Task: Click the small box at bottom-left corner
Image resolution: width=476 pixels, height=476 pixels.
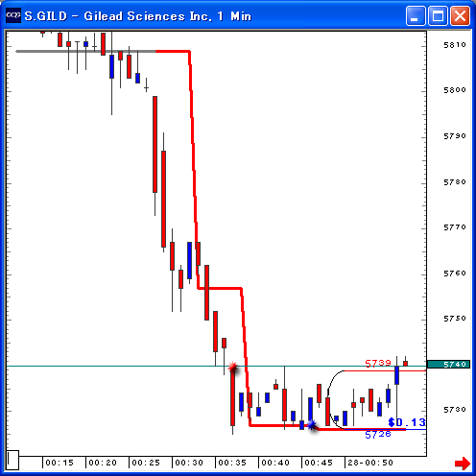Action: pos(12,460)
